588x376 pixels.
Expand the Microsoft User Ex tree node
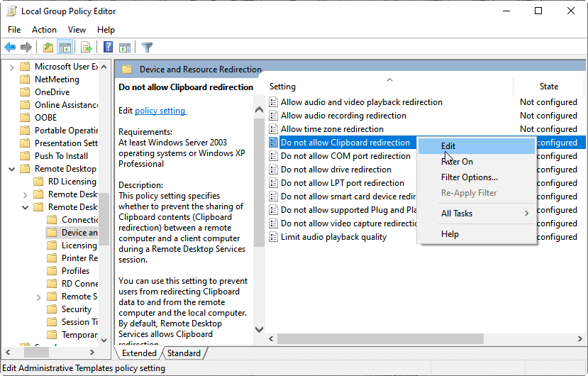coord(12,67)
